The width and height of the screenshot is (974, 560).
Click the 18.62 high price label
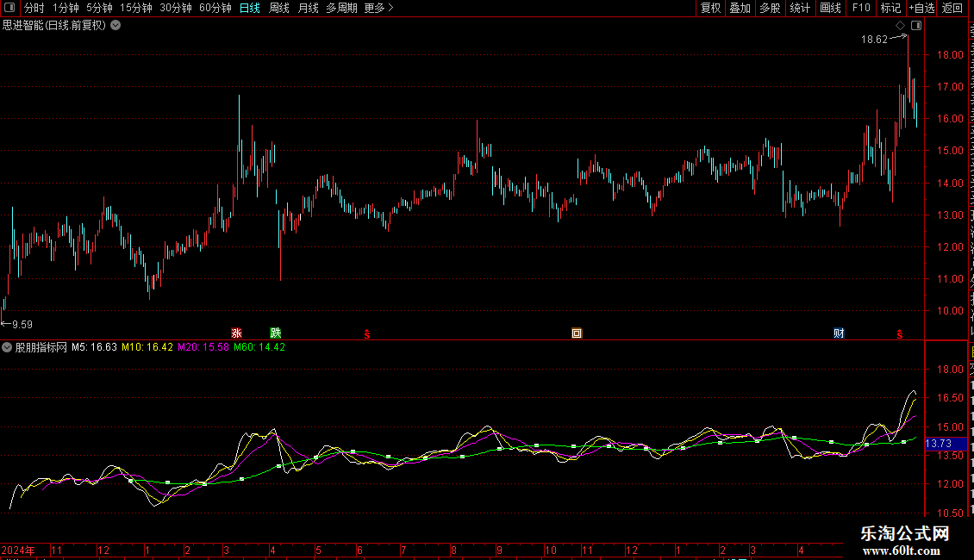[x=874, y=40]
